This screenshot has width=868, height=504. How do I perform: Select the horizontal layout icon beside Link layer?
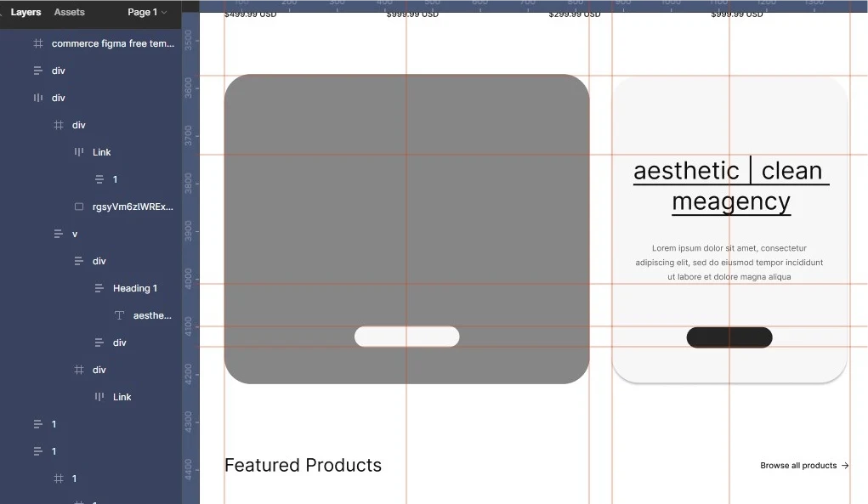point(78,151)
